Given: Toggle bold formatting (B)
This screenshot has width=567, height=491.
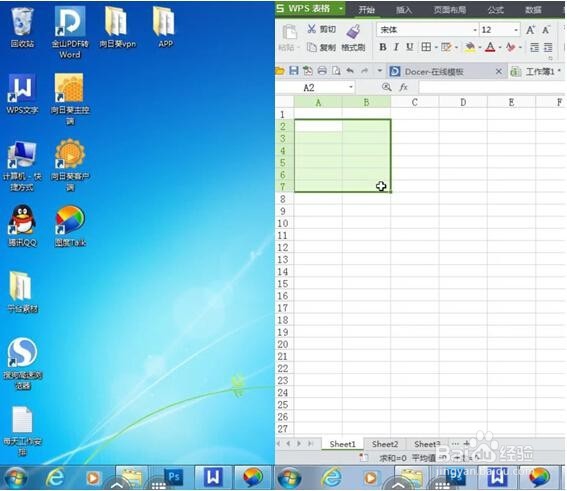Looking at the screenshot, I should tap(383, 47).
